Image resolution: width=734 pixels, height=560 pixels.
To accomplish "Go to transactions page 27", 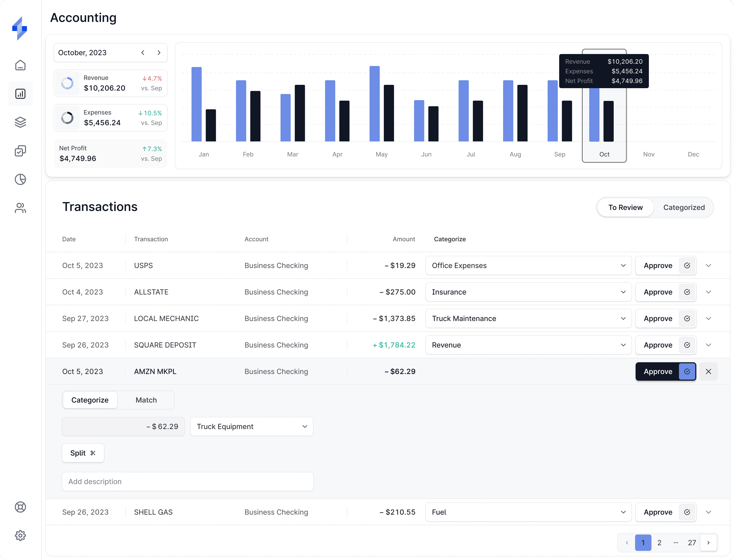I will 692,542.
